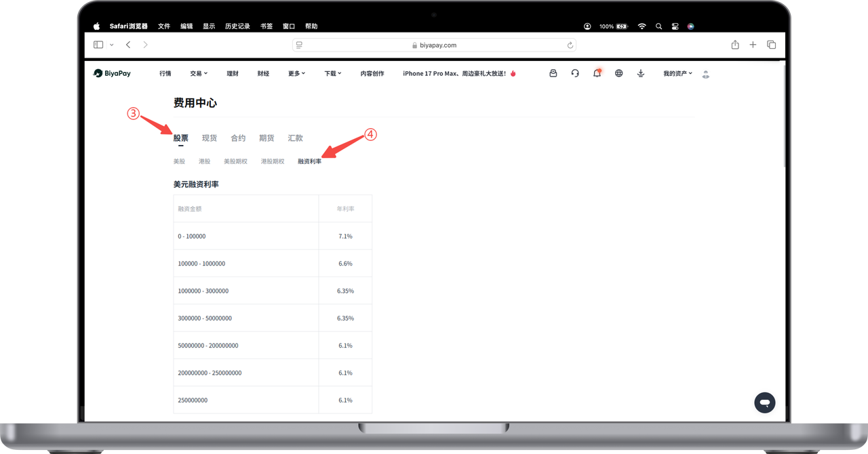This screenshot has width=868, height=454.
Task: Open the user avatar profile icon
Action: (x=705, y=74)
